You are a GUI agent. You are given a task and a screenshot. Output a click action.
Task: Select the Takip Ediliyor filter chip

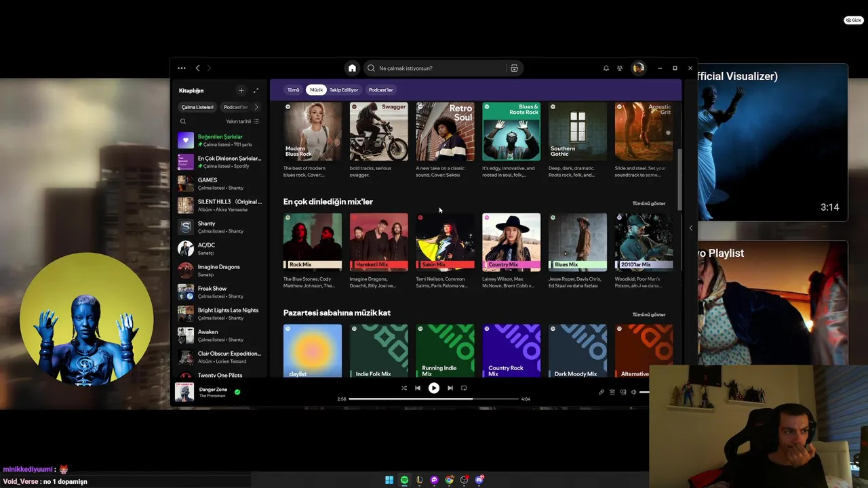tap(344, 89)
